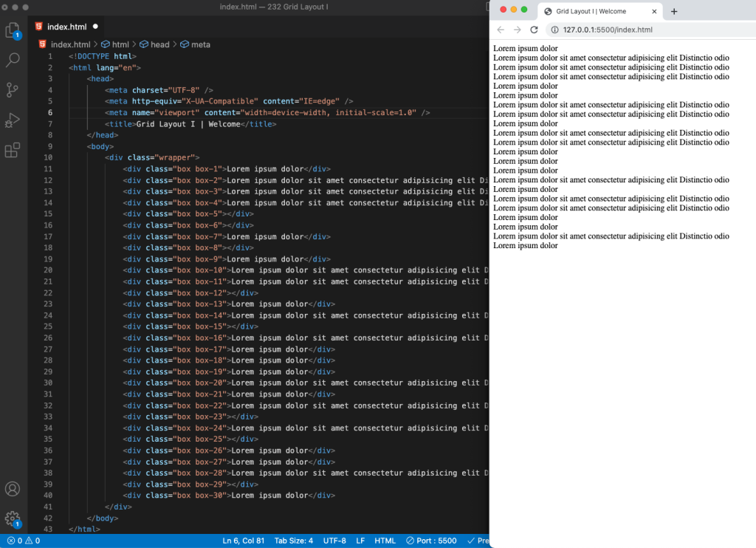756x548 pixels.
Task: View site information icon in the address bar
Action: [x=555, y=30]
